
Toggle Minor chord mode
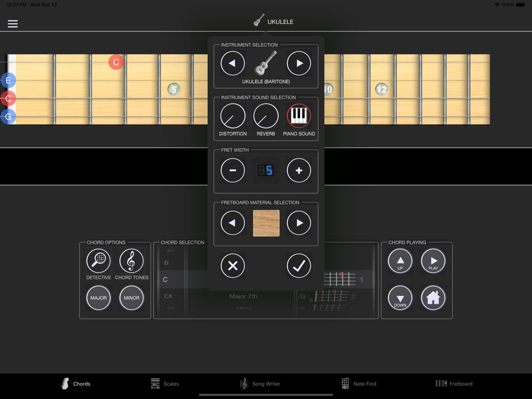(x=131, y=298)
